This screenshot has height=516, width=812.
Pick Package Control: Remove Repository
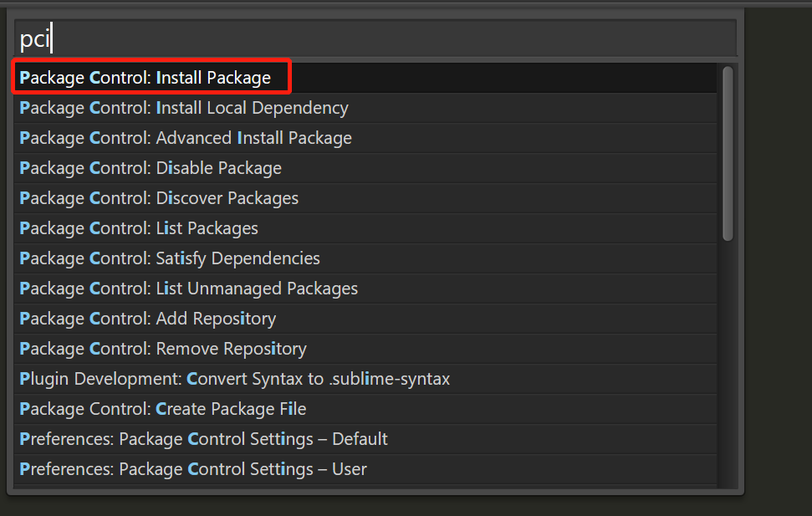(365, 348)
